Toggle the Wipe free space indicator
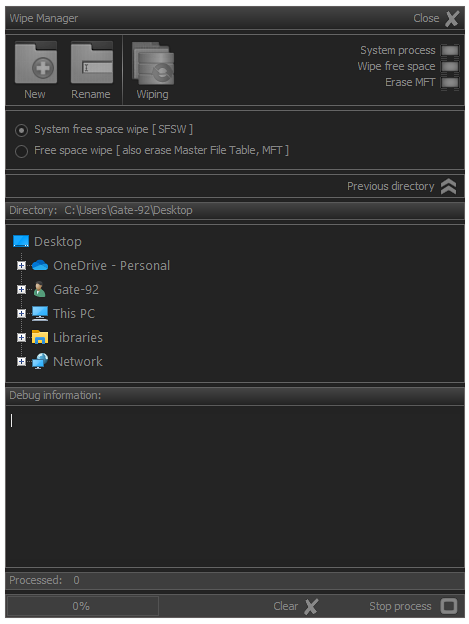 click(450, 66)
